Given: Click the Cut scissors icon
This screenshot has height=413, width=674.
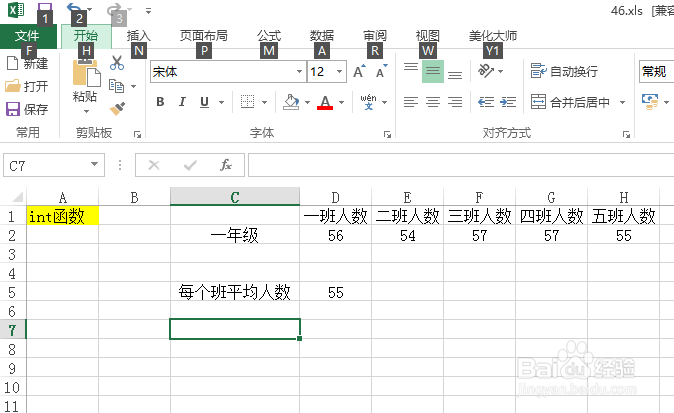Looking at the screenshot, I should (117, 63).
